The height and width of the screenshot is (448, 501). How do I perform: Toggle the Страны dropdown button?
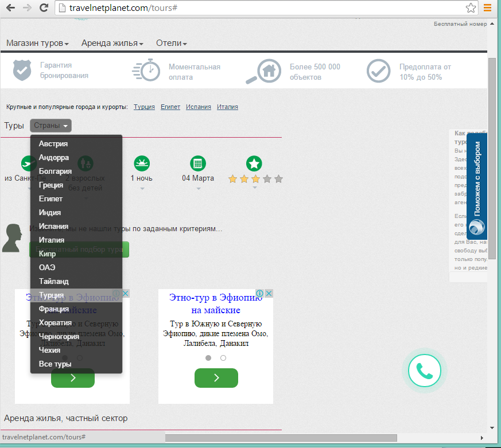[51, 126]
